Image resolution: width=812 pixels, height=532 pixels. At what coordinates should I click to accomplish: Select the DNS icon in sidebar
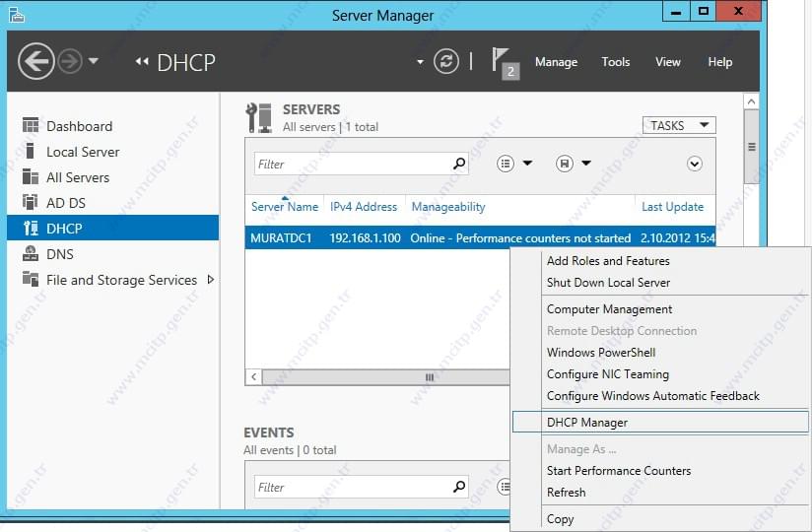[31, 253]
